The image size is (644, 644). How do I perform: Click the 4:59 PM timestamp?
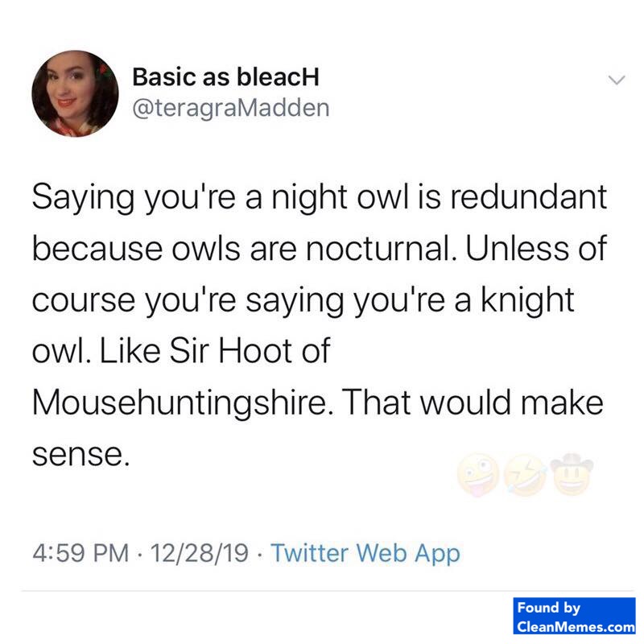click(x=80, y=553)
